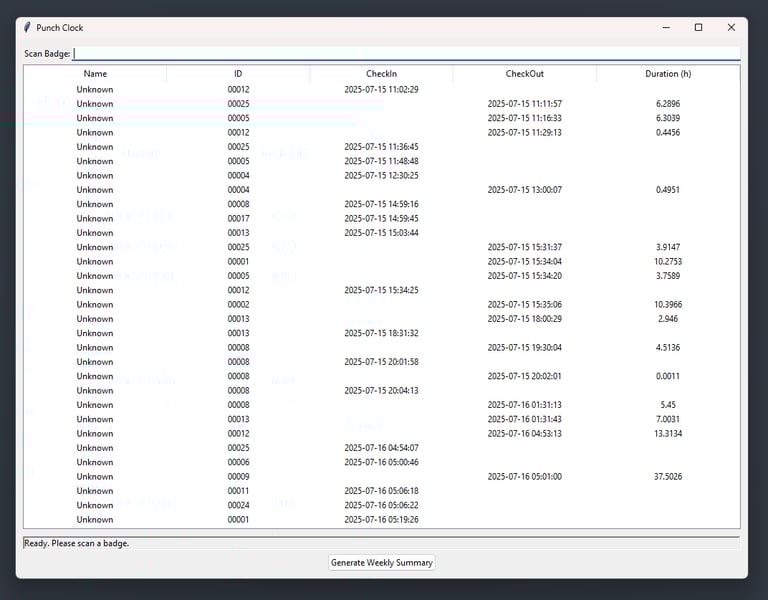Viewport: 768px width, 600px height.
Task: Click duration value 10.2753
Action: coord(668,262)
